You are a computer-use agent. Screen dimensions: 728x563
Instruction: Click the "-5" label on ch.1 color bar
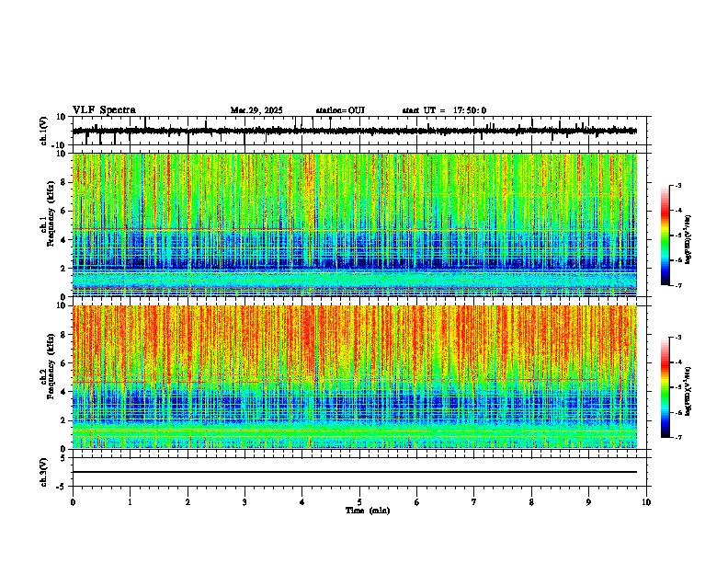[x=677, y=236]
